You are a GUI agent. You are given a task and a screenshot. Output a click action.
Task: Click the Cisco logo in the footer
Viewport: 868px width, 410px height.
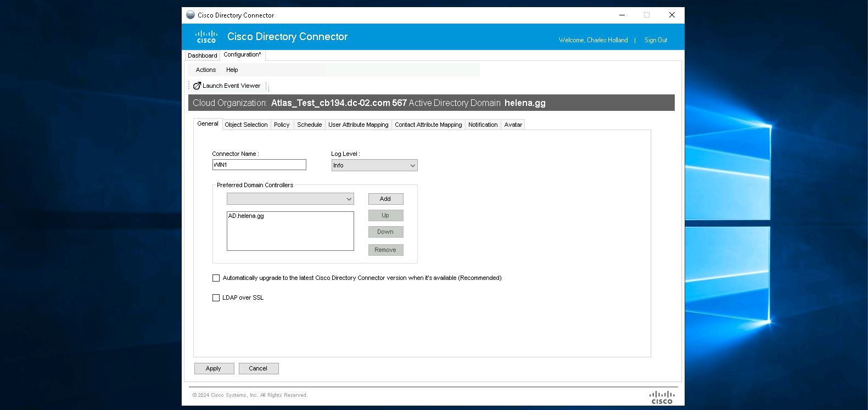click(x=662, y=397)
